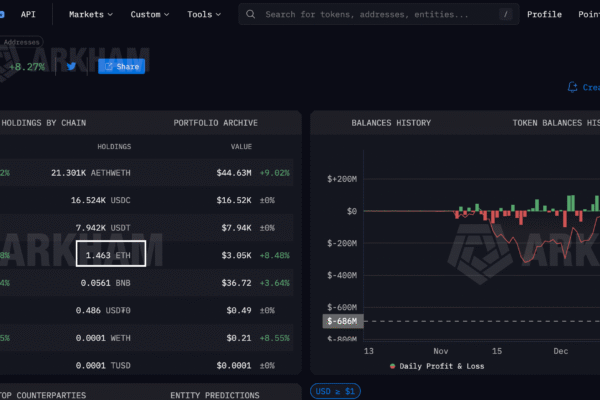Switch to Portfolio Archive tab
600x400 pixels.
215,123
